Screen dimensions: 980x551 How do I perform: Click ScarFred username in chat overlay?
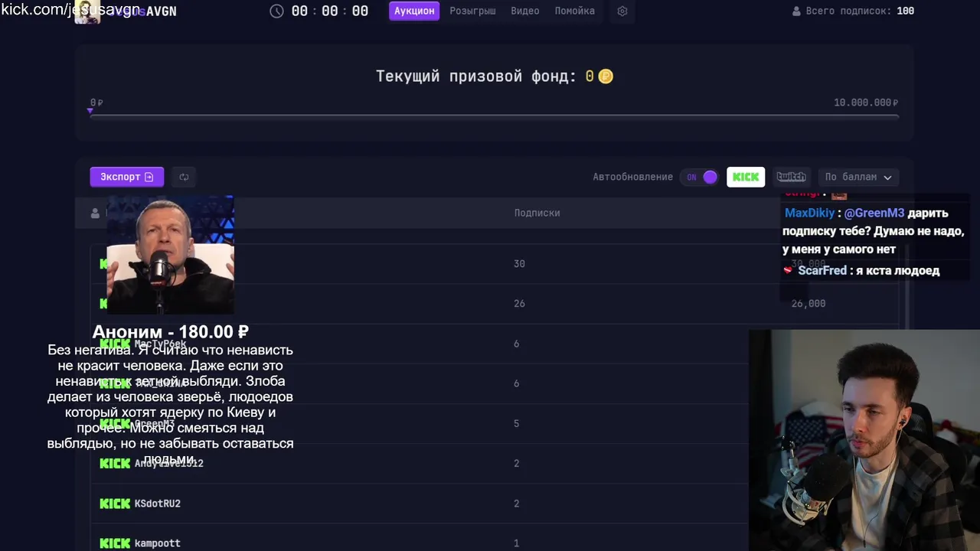[x=822, y=270]
